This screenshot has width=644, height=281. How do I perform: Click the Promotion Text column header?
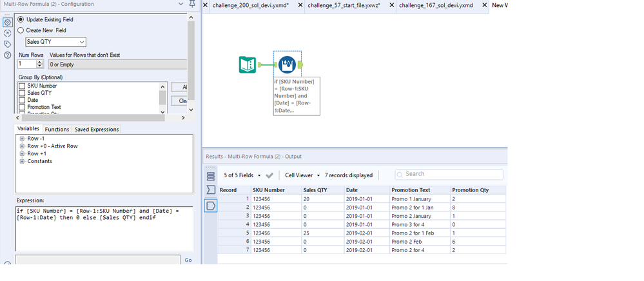click(x=419, y=190)
